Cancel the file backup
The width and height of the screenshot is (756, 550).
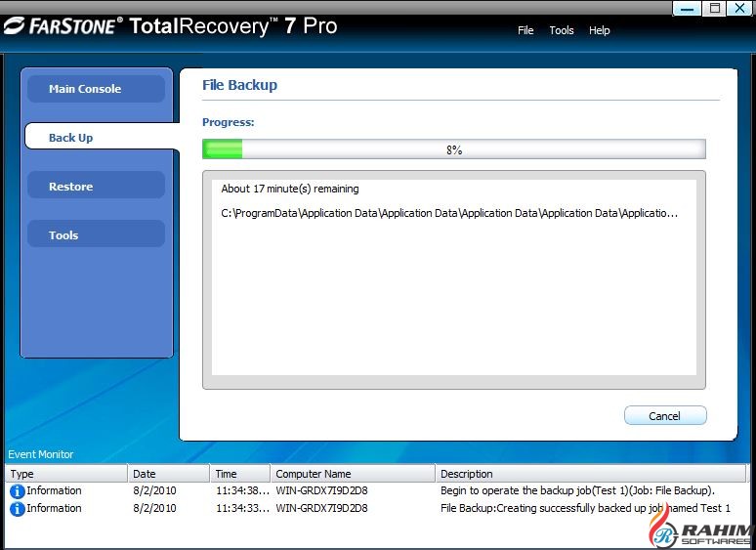click(665, 415)
